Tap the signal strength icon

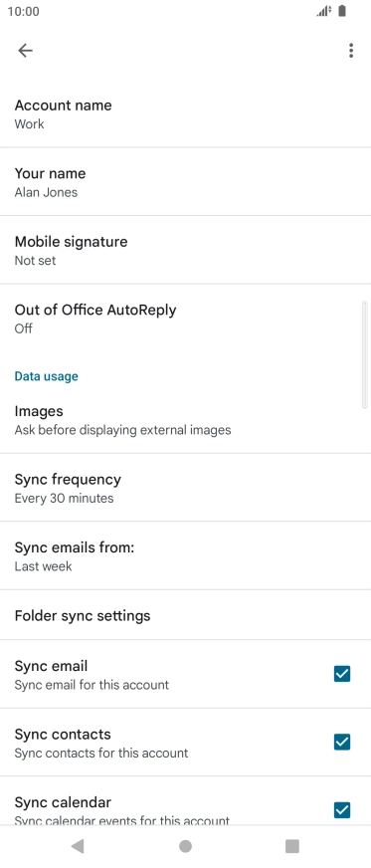324,11
